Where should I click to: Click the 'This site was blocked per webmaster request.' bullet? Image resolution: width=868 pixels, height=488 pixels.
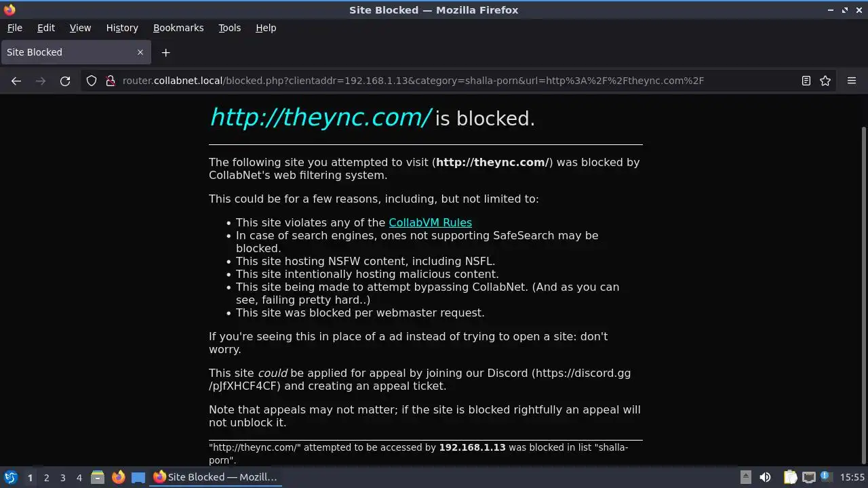[360, 312]
